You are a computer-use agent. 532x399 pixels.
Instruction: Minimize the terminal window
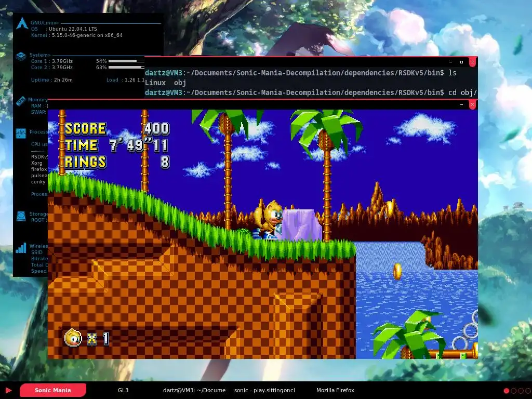click(x=450, y=62)
